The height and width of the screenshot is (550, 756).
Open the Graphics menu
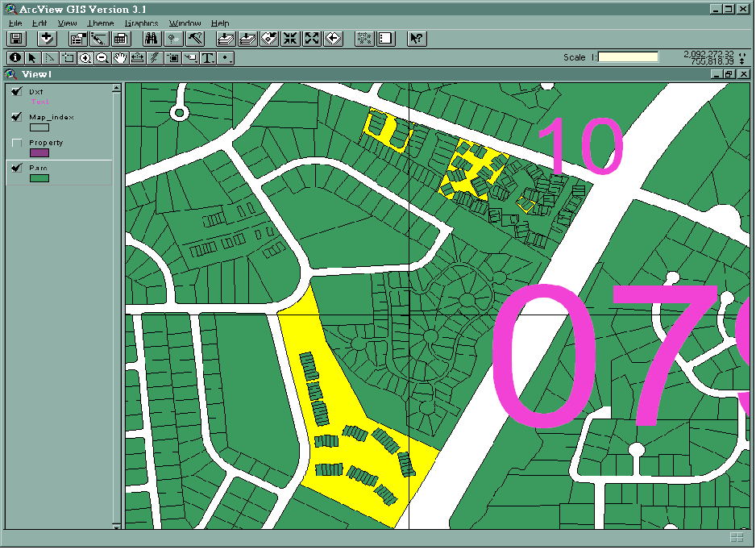tap(141, 23)
